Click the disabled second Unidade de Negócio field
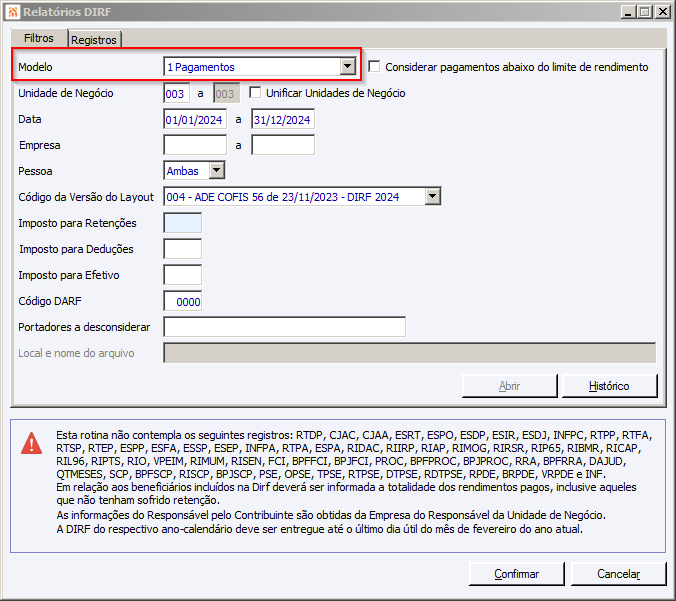The image size is (676, 601). (226, 94)
